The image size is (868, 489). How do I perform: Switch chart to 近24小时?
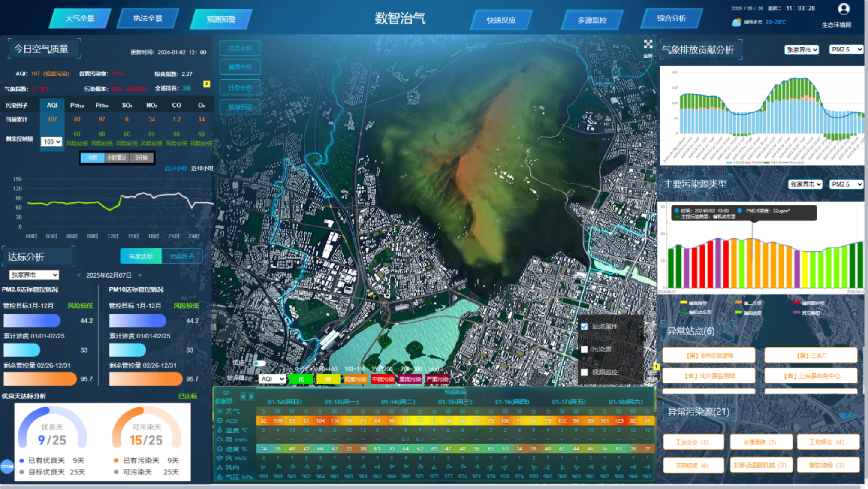[x=175, y=168]
